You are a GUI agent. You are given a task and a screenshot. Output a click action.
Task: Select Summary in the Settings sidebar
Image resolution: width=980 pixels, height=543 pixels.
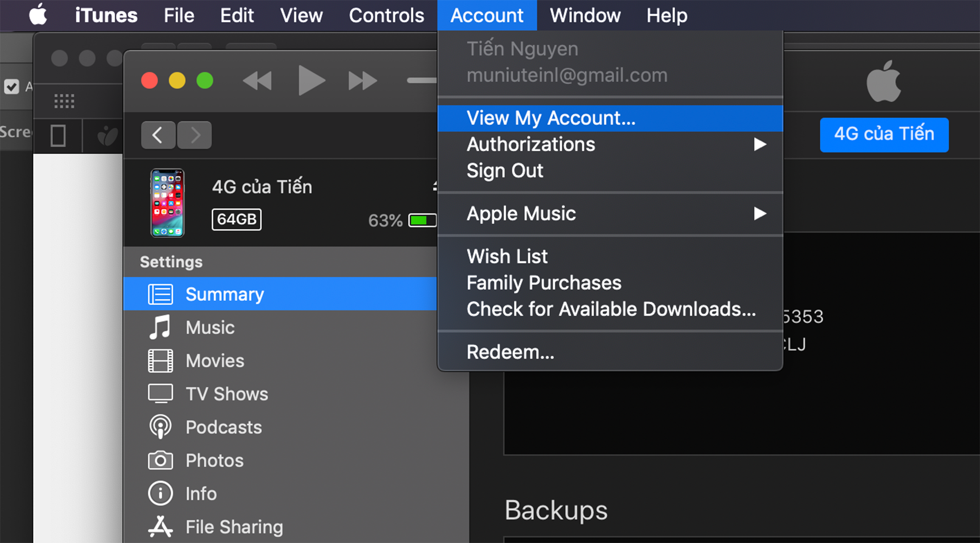click(x=280, y=294)
